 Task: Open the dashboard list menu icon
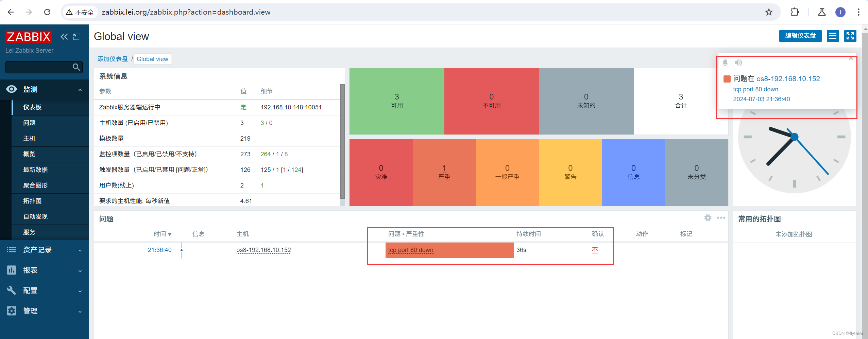833,36
